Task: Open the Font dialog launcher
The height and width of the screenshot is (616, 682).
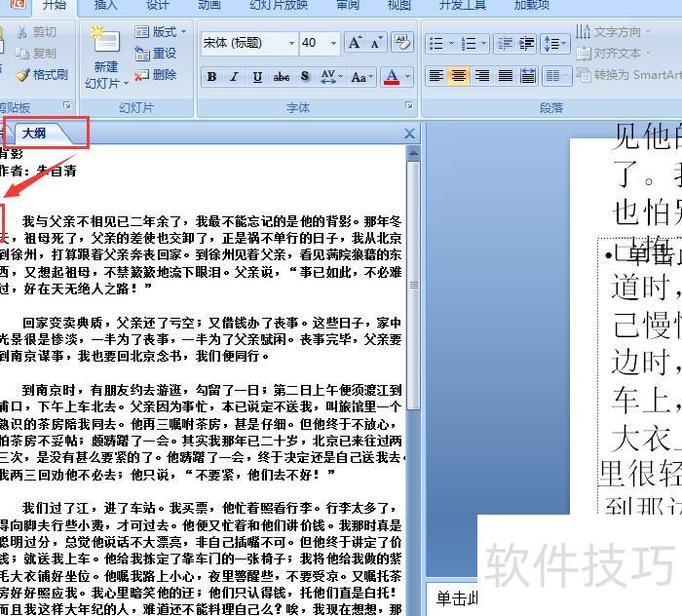Action: [408, 105]
